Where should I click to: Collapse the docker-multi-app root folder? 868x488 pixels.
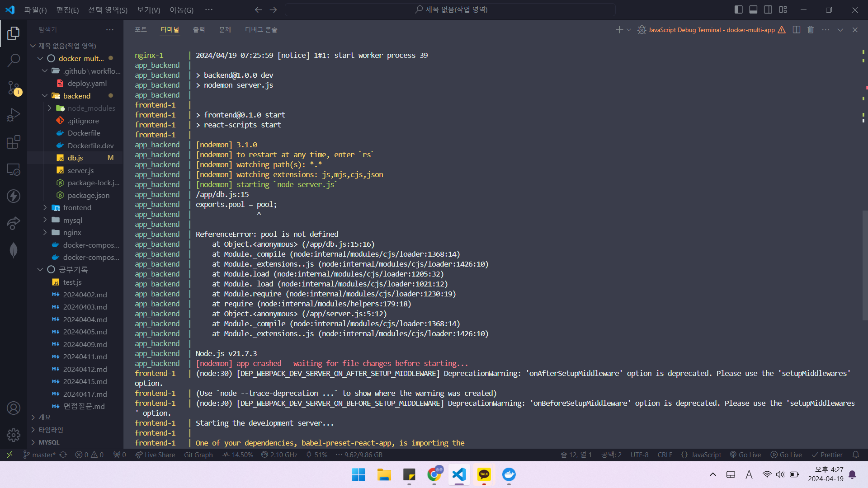(x=40, y=58)
